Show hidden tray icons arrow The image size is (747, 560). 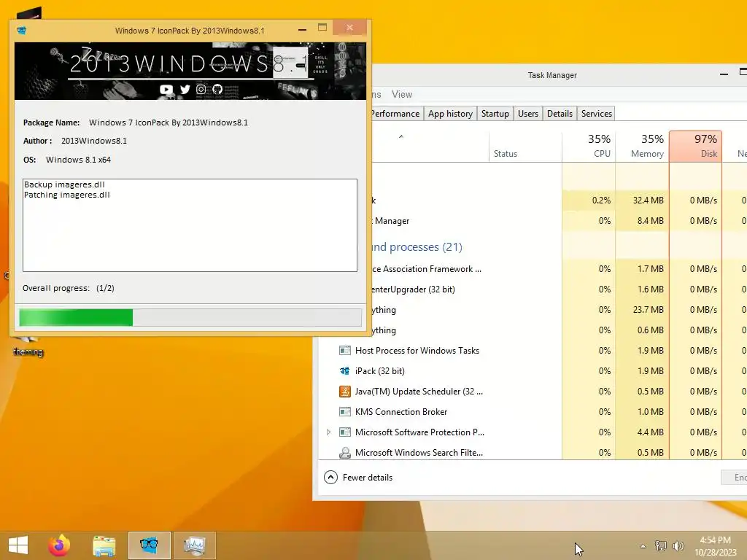(x=643, y=546)
